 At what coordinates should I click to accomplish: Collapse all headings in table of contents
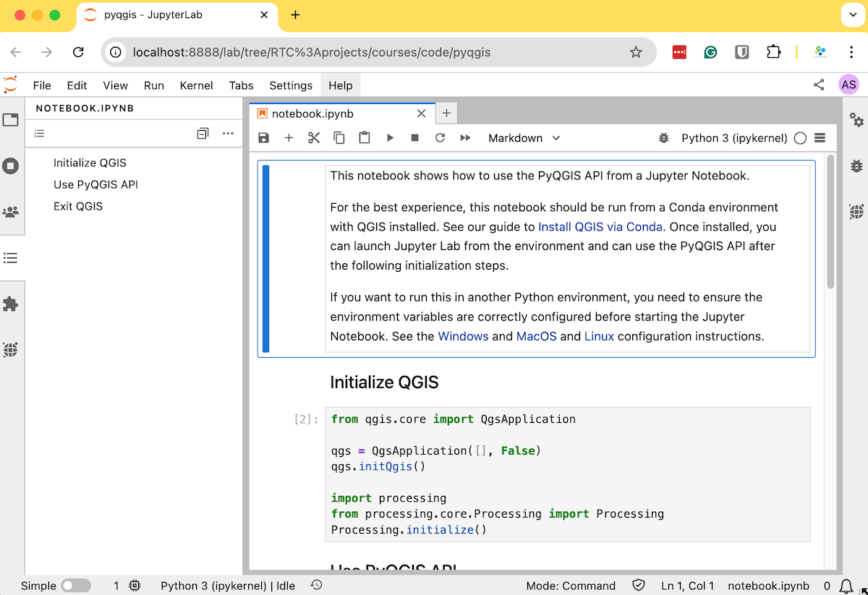pyautogui.click(x=203, y=133)
